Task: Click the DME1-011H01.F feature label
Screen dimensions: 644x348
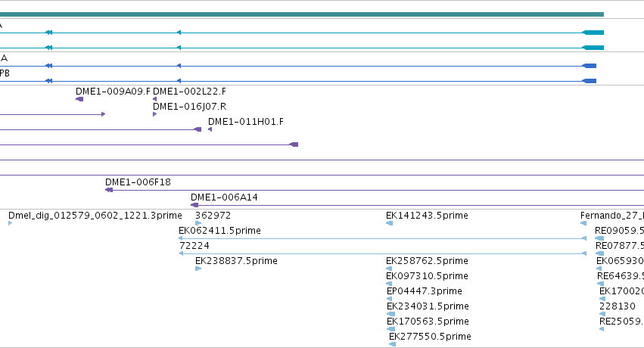Action: (246, 122)
